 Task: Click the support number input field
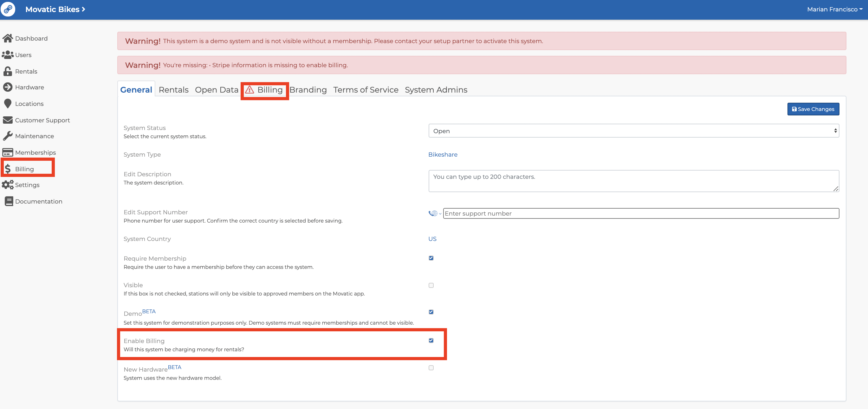point(641,213)
